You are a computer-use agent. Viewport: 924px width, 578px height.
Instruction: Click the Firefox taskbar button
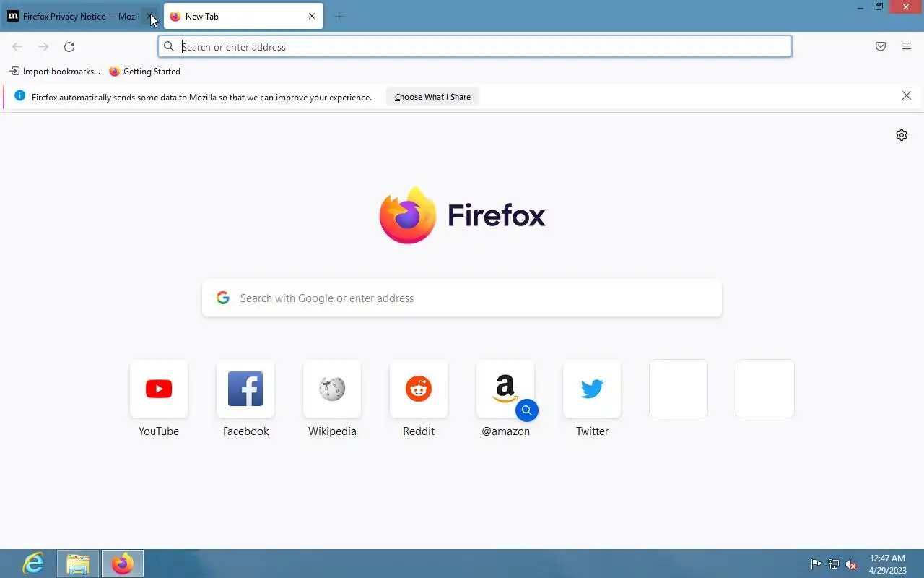[122, 564]
